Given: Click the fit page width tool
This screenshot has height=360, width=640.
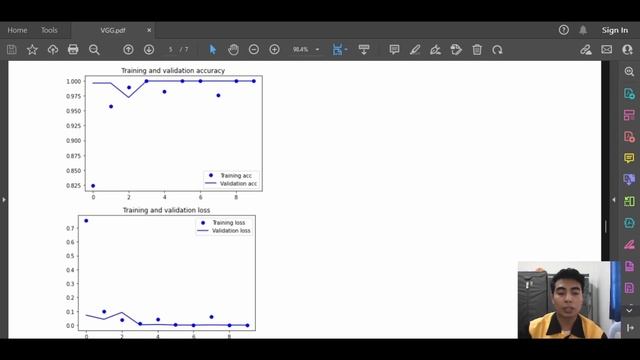Looking at the screenshot, I should click(x=337, y=50).
